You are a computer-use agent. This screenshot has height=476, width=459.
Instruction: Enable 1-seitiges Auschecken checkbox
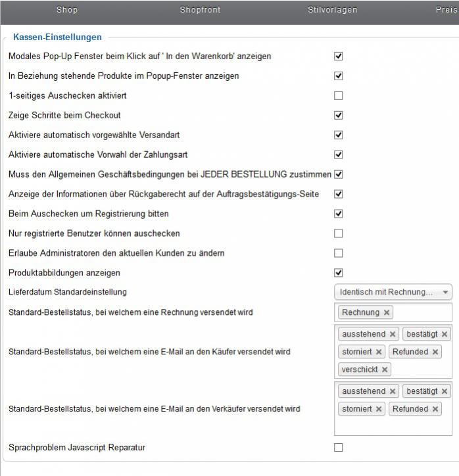[x=339, y=96]
